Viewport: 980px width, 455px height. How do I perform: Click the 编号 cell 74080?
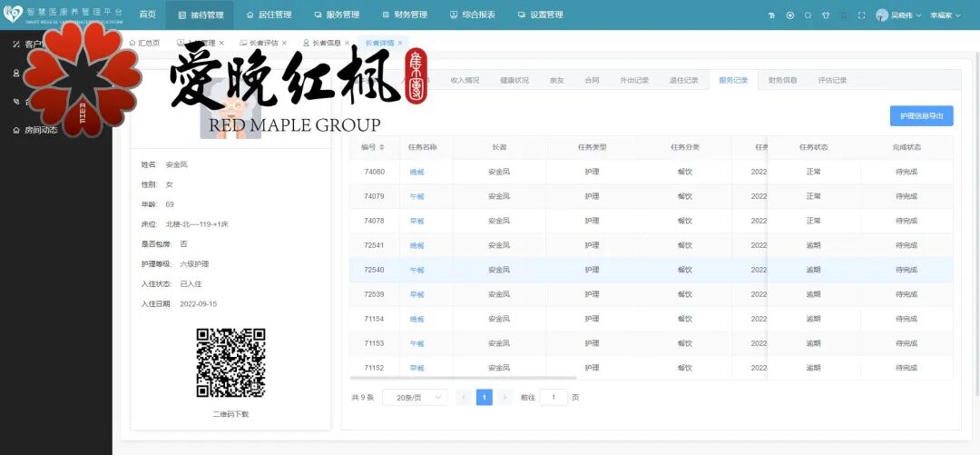[375, 172]
